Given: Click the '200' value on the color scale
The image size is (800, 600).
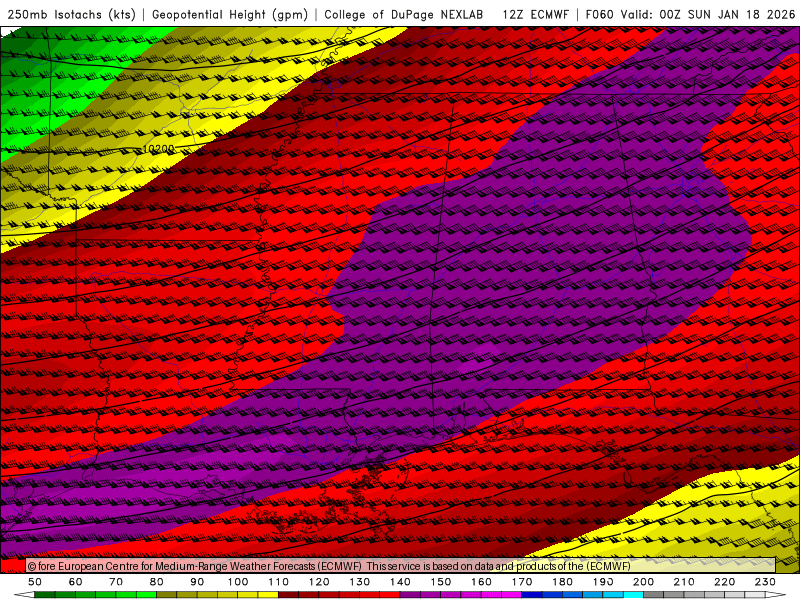Looking at the screenshot, I should [643, 582].
